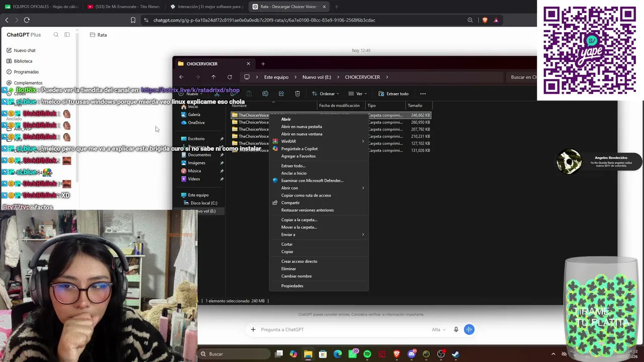Go up one folder level in Explorer
The width and height of the screenshot is (644, 362).
tap(213, 77)
